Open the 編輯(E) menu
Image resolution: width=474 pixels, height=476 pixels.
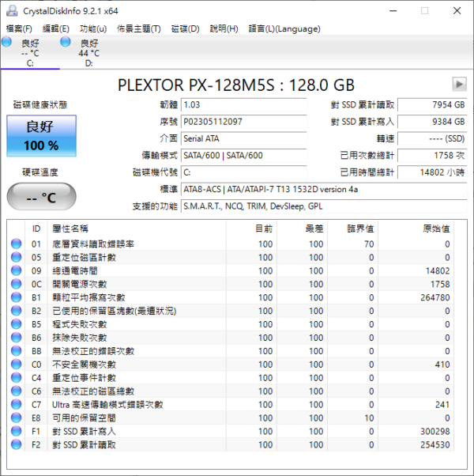56,28
